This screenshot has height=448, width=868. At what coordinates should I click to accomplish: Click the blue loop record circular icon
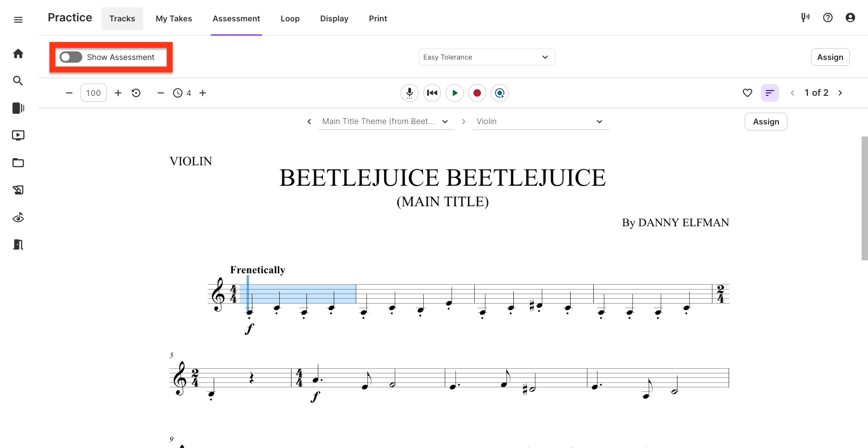click(500, 93)
